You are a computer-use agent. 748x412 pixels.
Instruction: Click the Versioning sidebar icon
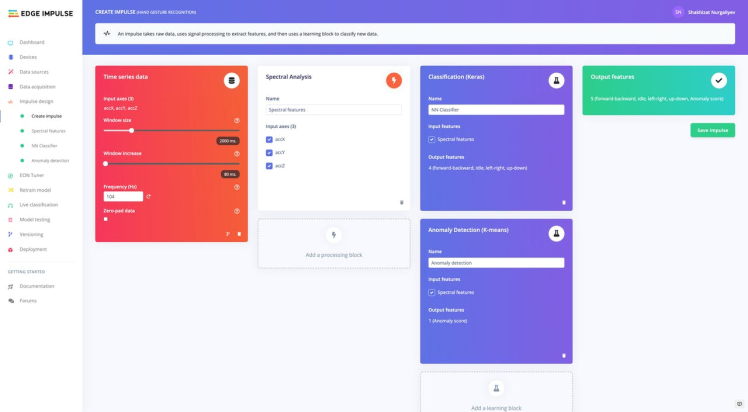(x=10, y=235)
